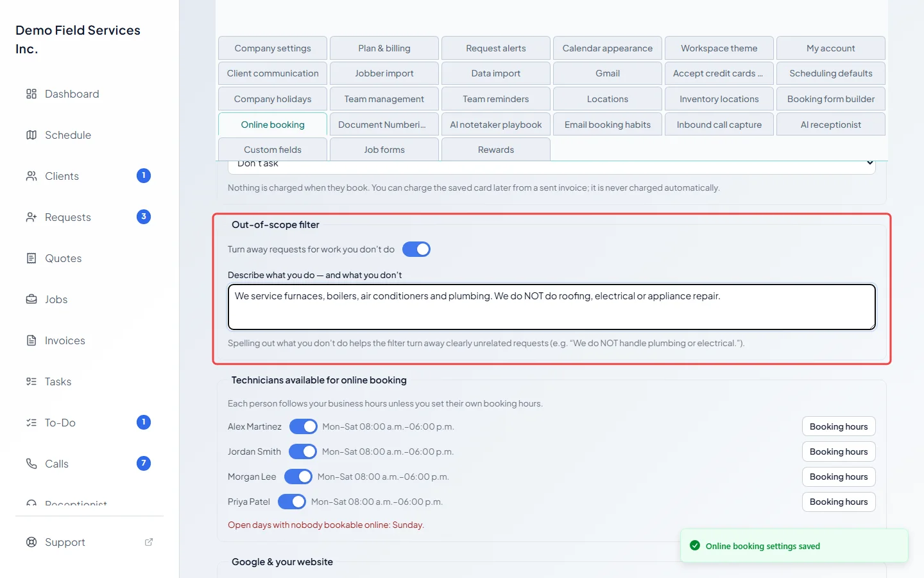Toggle Alex Martinez online booking availability
Viewport: 924px width, 578px height.
304,426
